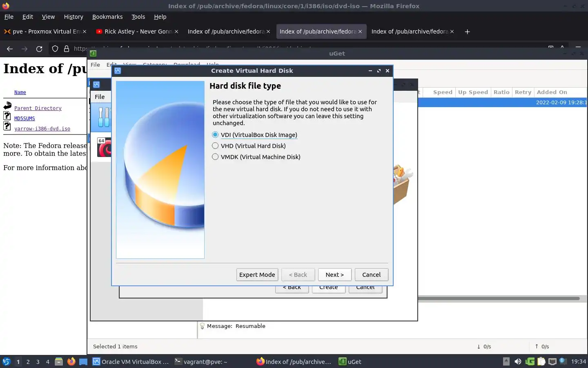Open Firefox File menu

pyautogui.click(x=9, y=17)
